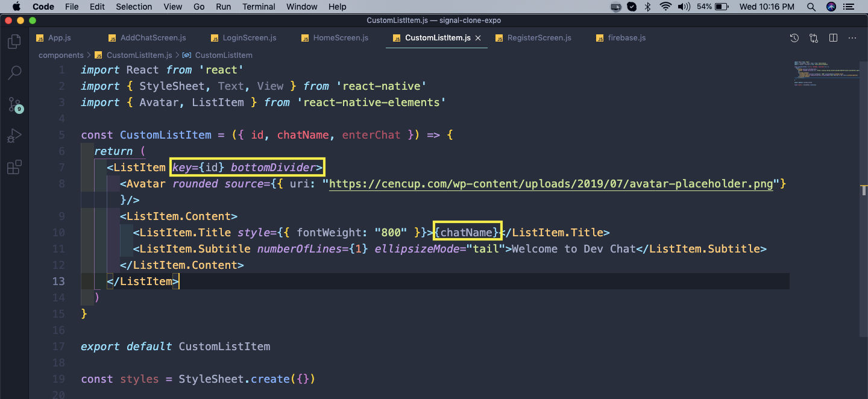Check the 54% battery status
868x399 pixels.
[x=714, y=7]
